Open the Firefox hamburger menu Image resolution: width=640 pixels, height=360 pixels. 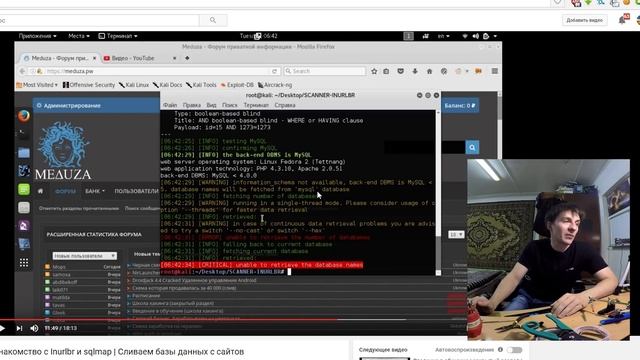[x=495, y=71]
